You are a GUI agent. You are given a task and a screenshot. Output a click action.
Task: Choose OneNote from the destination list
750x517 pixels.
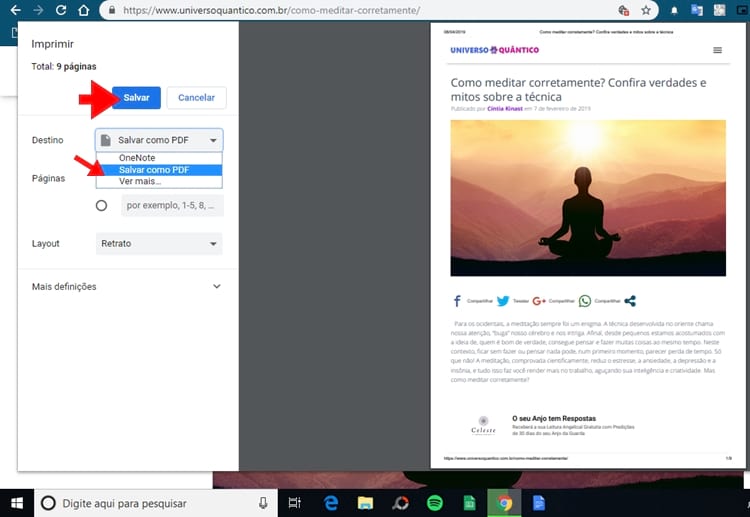click(x=137, y=158)
